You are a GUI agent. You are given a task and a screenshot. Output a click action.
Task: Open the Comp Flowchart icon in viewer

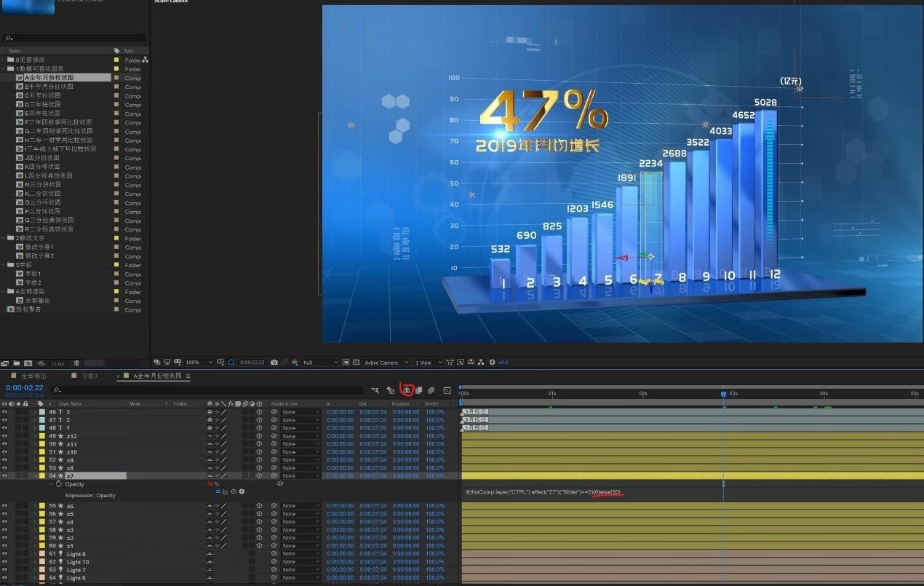[x=482, y=362]
